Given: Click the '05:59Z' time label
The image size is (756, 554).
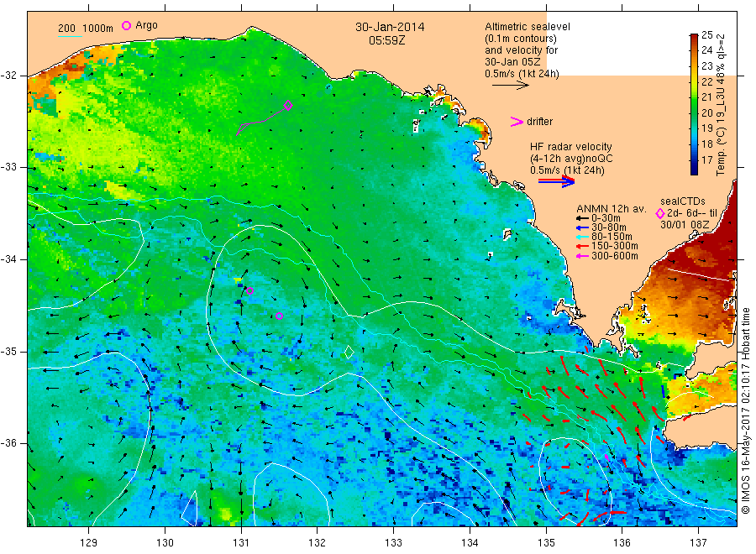Looking at the screenshot, I should [386, 40].
